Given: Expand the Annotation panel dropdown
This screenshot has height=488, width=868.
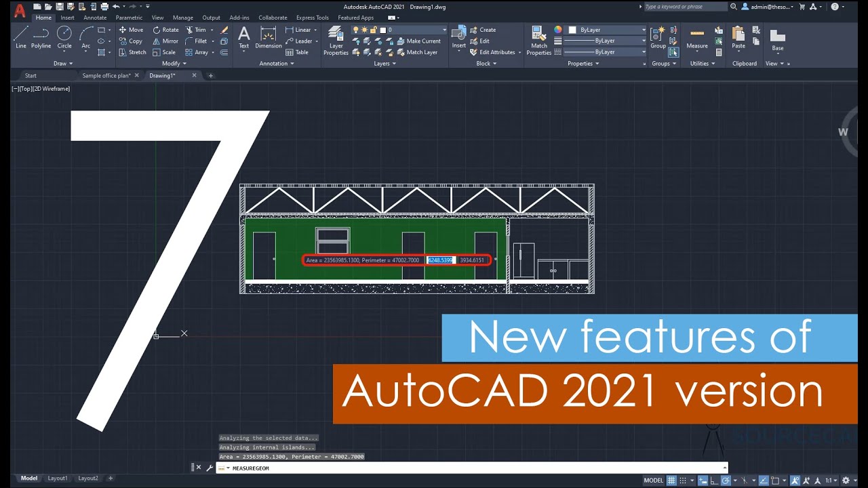Looking at the screenshot, I should 277,64.
